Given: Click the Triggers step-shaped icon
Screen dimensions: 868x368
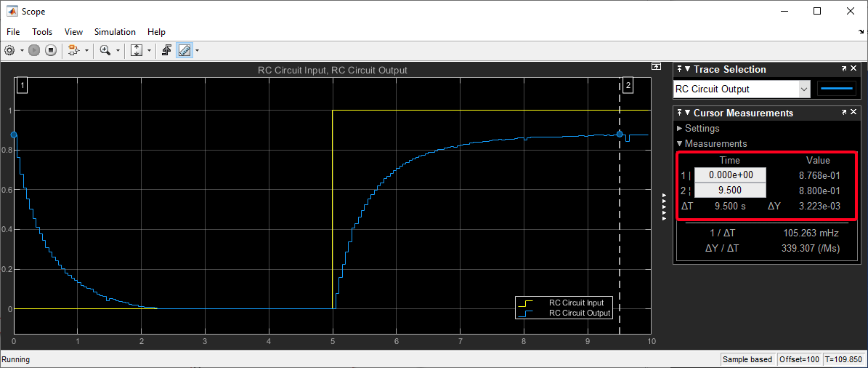Looking at the screenshot, I should [166, 50].
